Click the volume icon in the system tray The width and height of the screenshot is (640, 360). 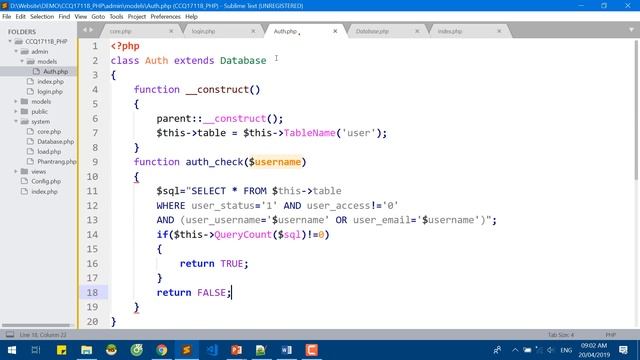click(550, 350)
